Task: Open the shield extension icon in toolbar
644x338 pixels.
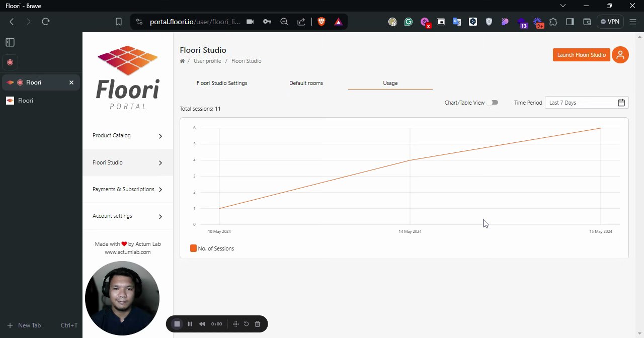Action: pos(489,22)
